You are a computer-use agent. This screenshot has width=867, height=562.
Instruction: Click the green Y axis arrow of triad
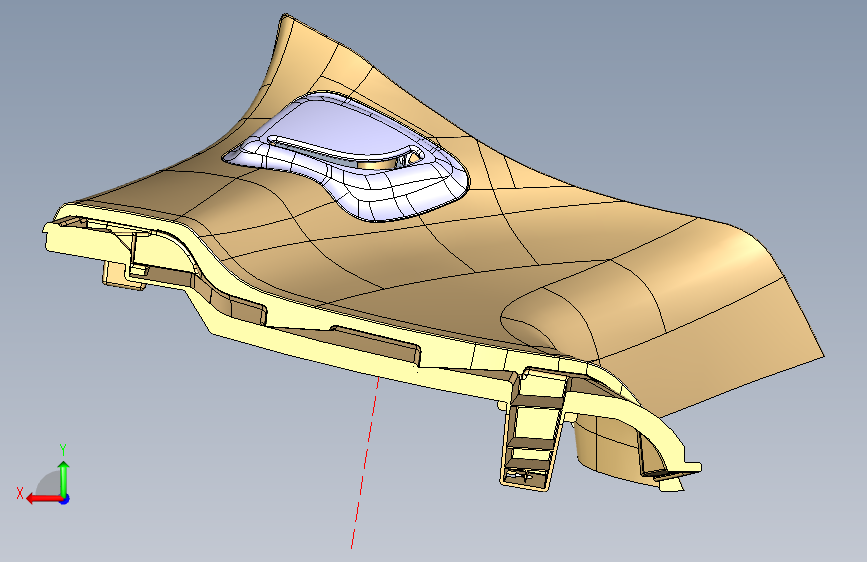(x=64, y=477)
